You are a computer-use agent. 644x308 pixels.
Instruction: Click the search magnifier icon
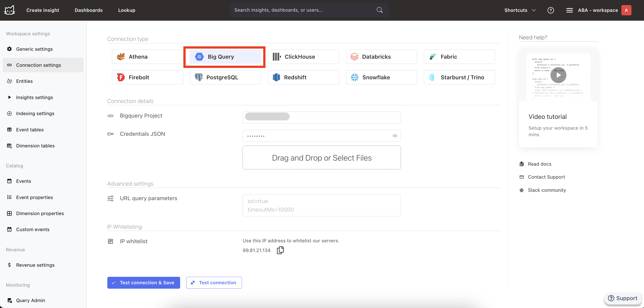(x=379, y=10)
